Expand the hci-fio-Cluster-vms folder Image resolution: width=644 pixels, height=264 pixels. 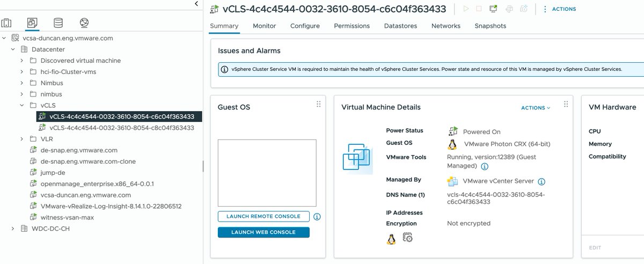pyautogui.click(x=21, y=72)
